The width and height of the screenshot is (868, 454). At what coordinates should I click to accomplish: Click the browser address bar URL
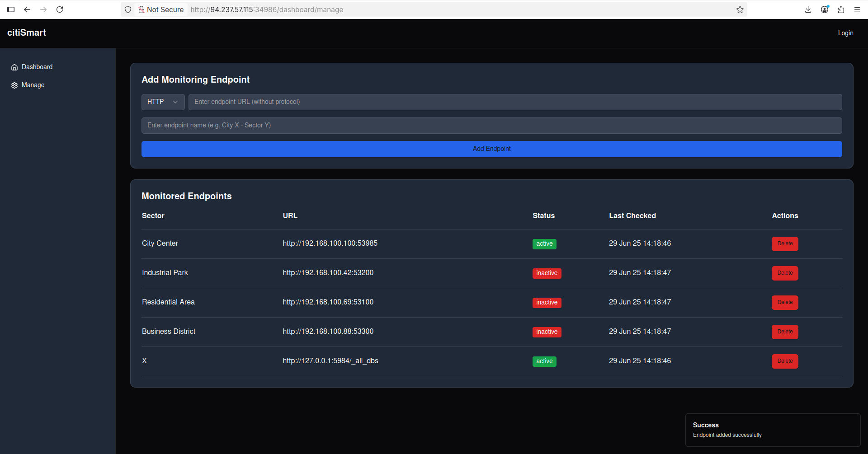pyautogui.click(x=267, y=9)
